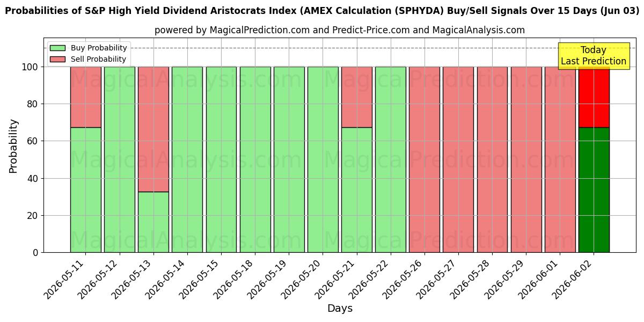Click the full red bar for 2026-06-01
Viewport: 644px width, 322px height.
pos(560,159)
